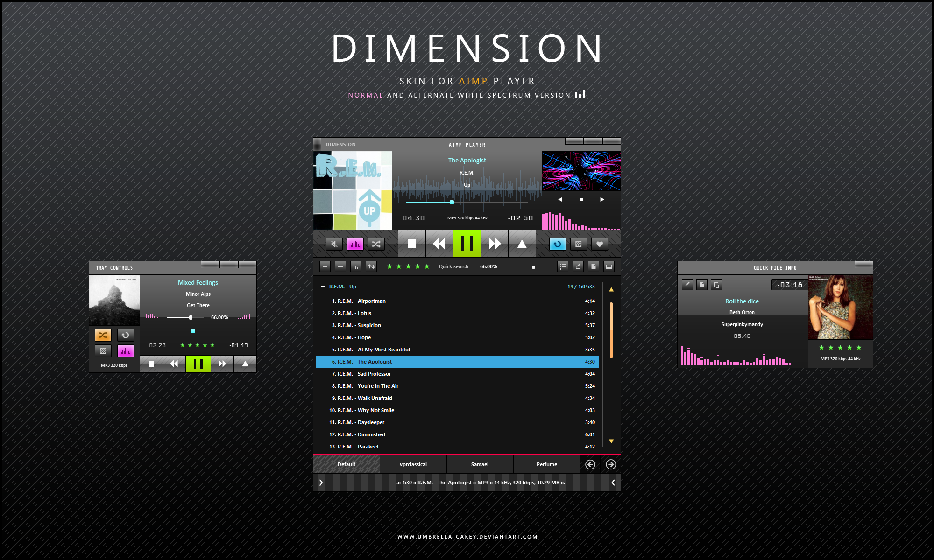
Task: Click Beth Orton cover in Quick File Info
Action: pyautogui.click(x=841, y=307)
